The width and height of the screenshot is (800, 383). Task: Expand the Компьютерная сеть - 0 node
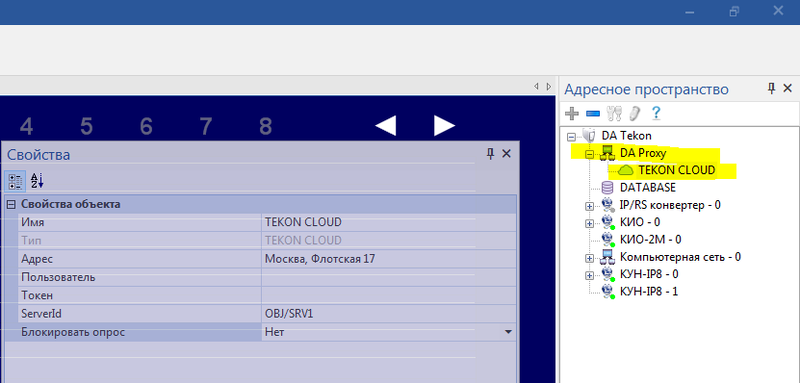click(590, 258)
